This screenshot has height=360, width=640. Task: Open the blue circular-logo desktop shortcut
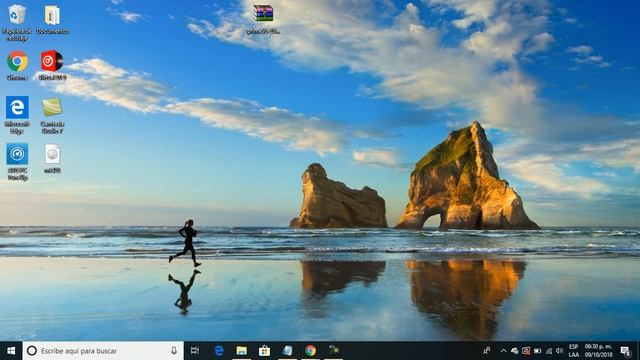tap(17, 162)
